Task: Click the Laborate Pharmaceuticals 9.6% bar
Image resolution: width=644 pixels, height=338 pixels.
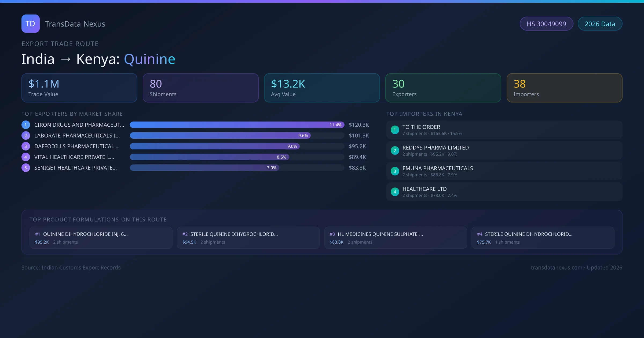Action: tap(220, 135)
